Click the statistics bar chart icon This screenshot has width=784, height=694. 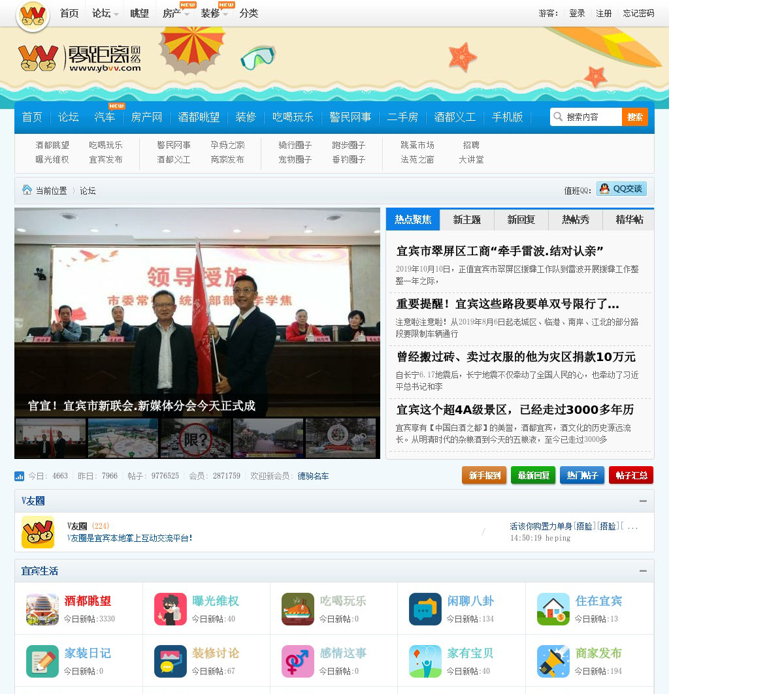tap(19, 476)
